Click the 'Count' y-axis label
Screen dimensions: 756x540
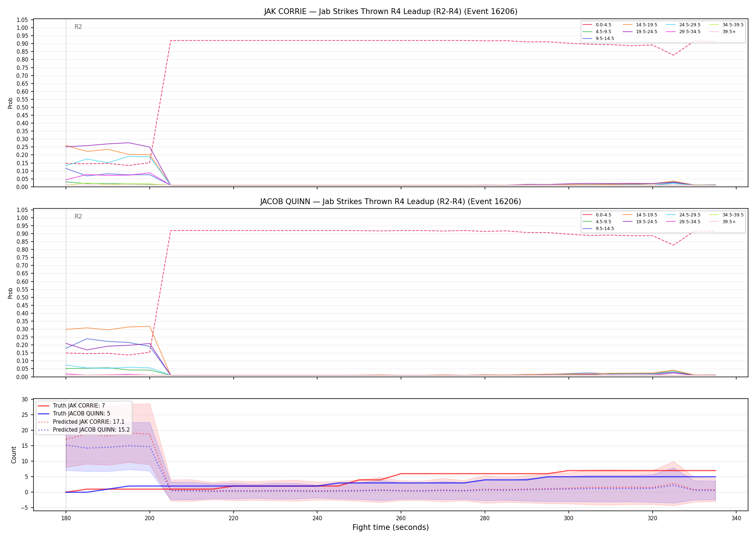(14, 455)
